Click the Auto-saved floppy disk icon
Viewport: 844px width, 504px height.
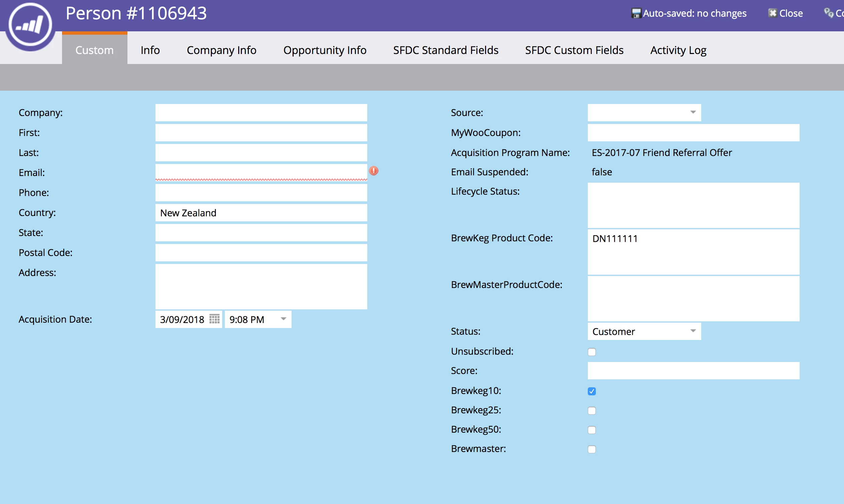[x=636, y=13]
